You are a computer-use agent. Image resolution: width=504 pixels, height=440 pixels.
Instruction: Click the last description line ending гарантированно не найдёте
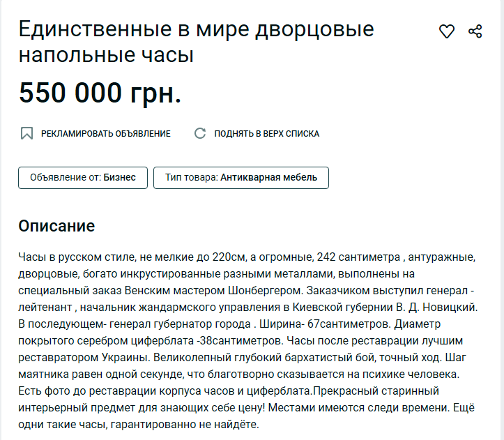[x=139, y=425]
